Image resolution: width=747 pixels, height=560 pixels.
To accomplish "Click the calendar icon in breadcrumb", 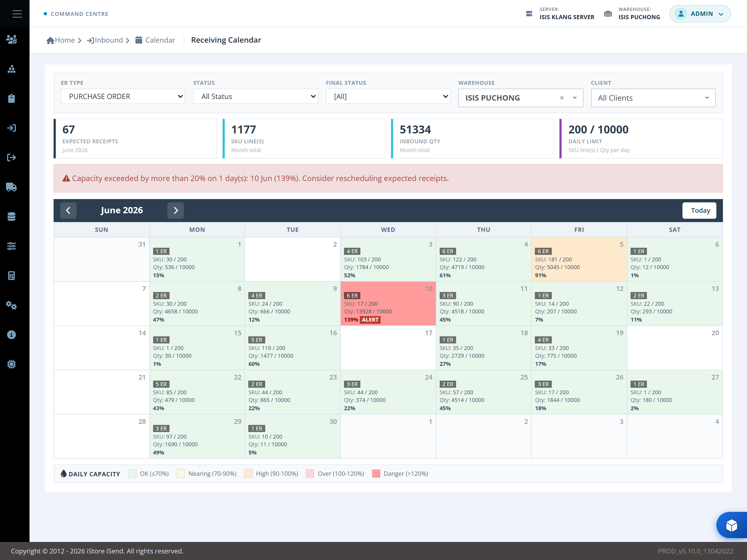I will (139, 40).
